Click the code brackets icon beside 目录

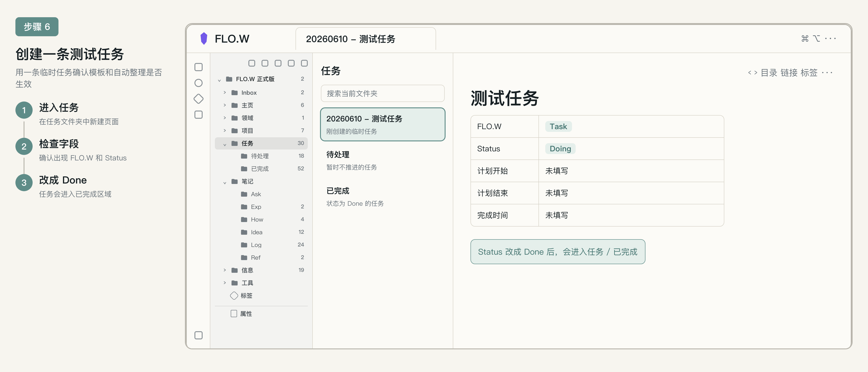click(752, 72)
